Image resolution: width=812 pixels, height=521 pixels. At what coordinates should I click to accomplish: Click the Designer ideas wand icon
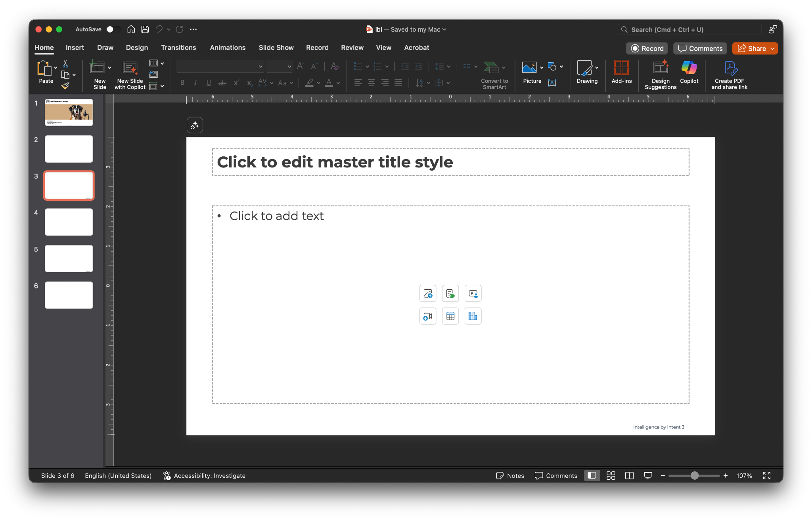(195, 125)
